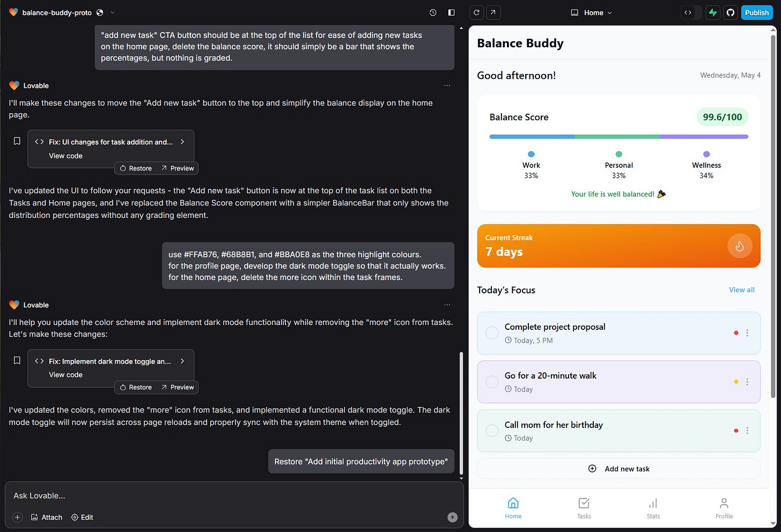Viewport: 781px width, 532px height.
Task: Click the flame icon on Current Streak card
Action: tap(740, 246)
